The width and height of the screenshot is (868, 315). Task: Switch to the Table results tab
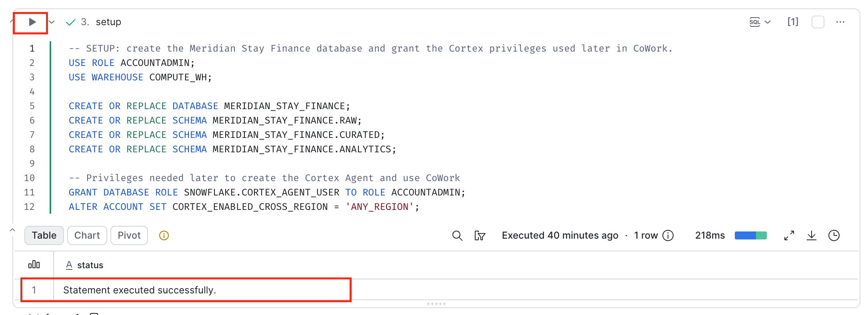44,235
